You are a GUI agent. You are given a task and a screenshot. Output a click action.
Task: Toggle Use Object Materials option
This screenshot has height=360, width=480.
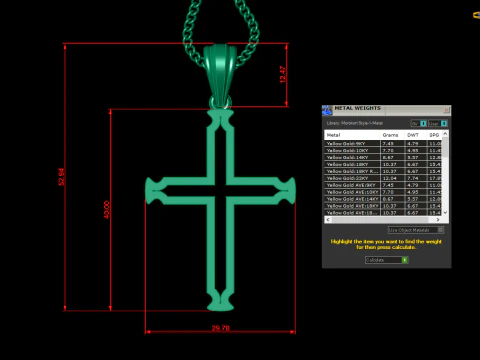coord(416,230)
